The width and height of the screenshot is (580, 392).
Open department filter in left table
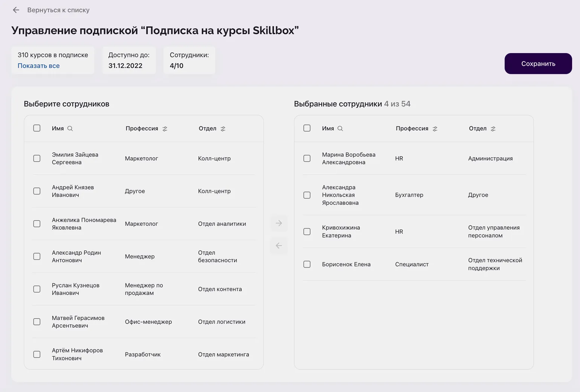[223, 129]
